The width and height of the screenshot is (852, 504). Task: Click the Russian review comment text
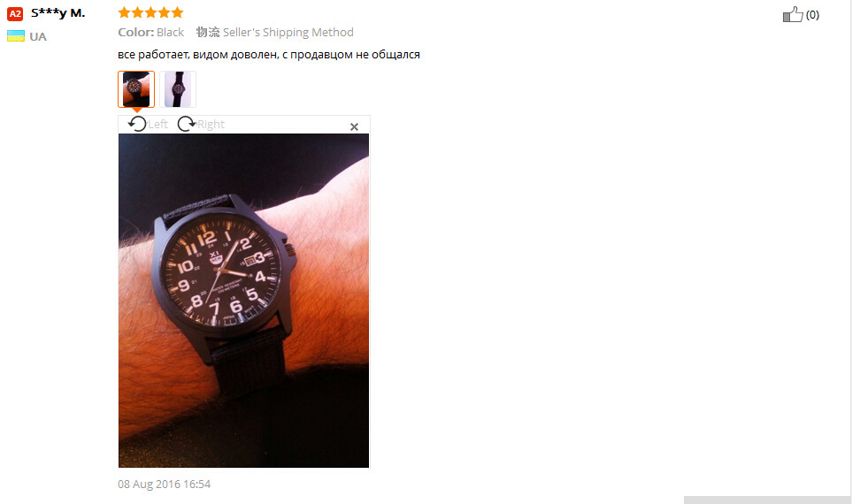(269, 54)
